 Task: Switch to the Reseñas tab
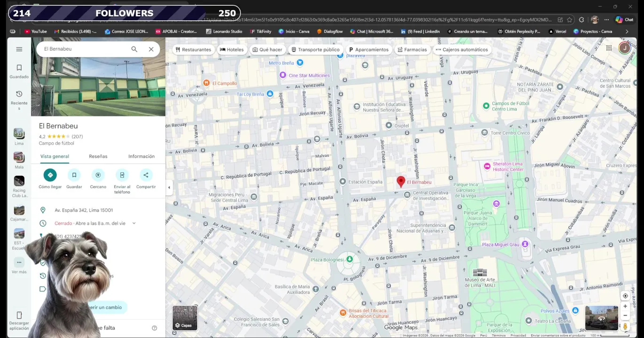(98, 156)
